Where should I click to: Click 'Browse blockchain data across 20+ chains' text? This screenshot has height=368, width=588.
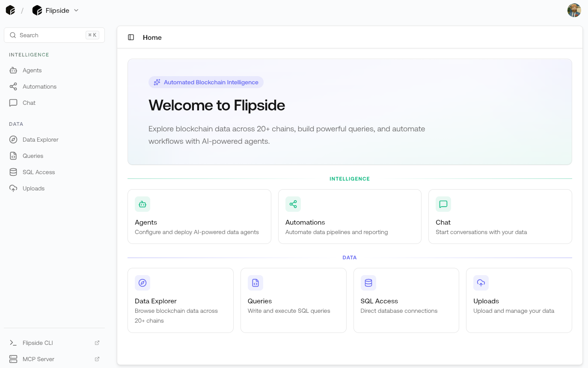tap(176, 316)
